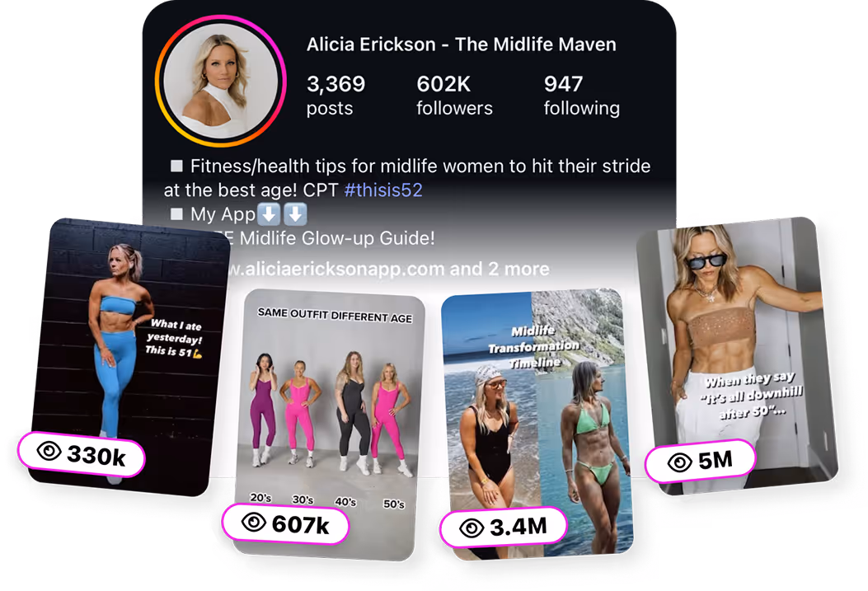Click the eye icon on 330k badge

coord(49,451)
